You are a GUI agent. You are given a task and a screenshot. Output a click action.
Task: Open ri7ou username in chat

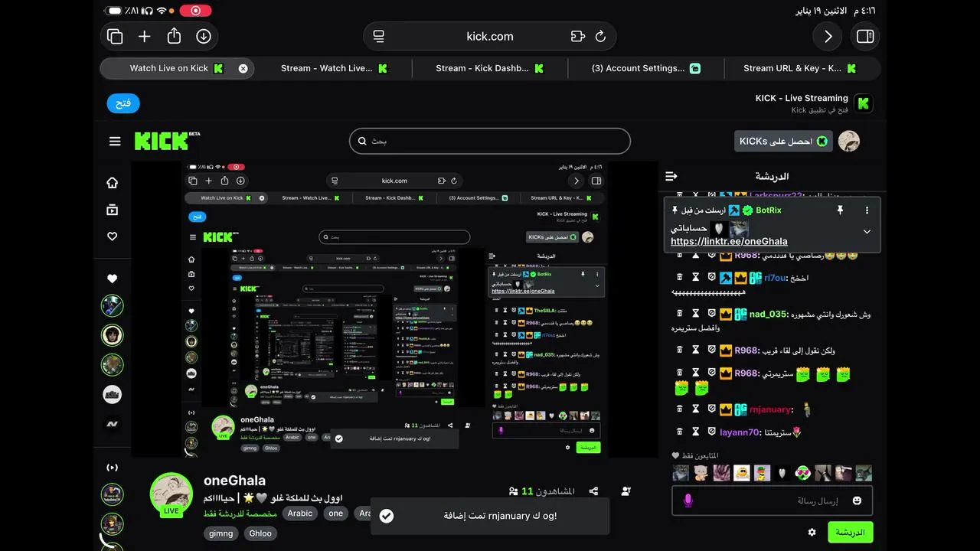774,279
